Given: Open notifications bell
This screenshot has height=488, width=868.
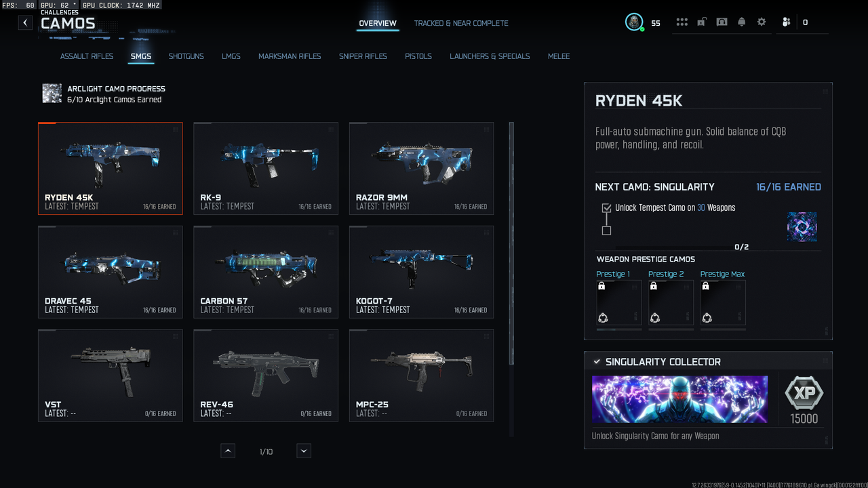Looking at the screenshot, I should click(x=742, y=22).
